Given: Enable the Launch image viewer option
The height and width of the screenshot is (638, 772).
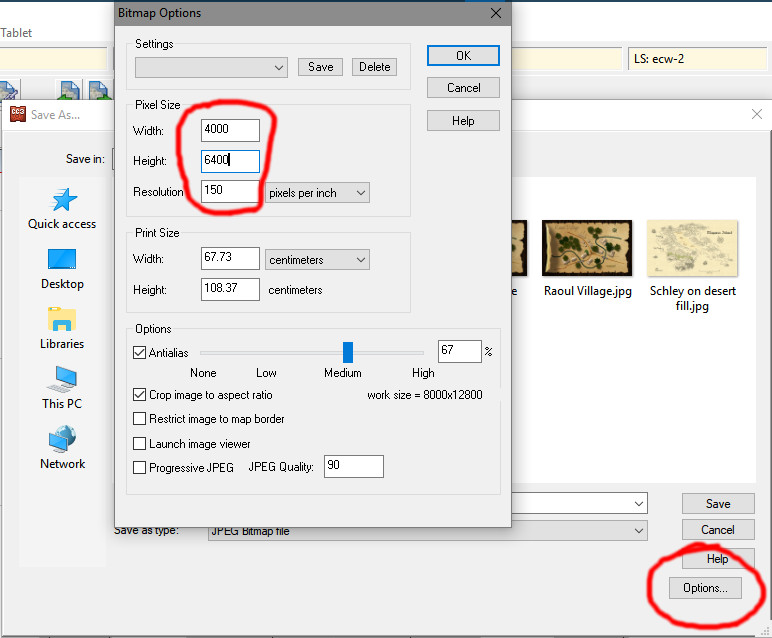Looking at the screenshot, I should click(140, 443).
